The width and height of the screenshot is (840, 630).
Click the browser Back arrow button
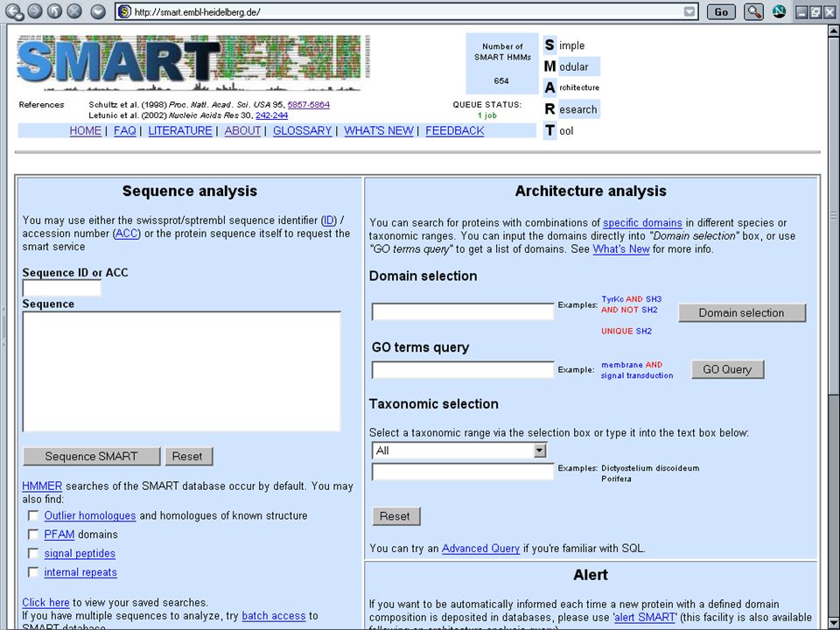click(14, 11)
